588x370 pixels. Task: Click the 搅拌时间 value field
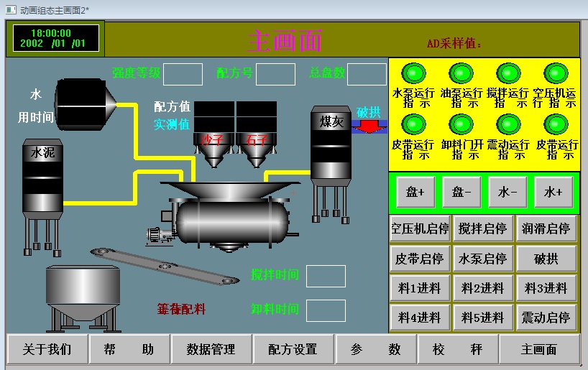(x=326, y=276)
